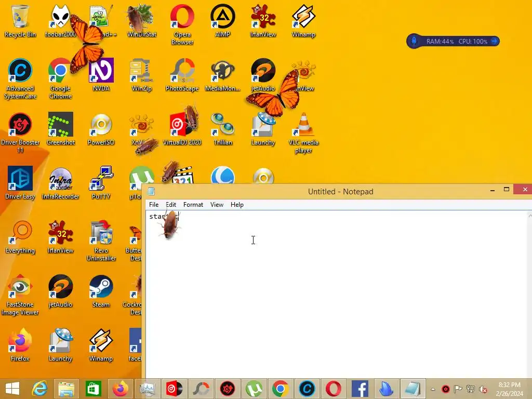This screenshot has height=399, width=532.
Task: Select the IrfanView icon in the top desktop row
Action: [263, 21]
